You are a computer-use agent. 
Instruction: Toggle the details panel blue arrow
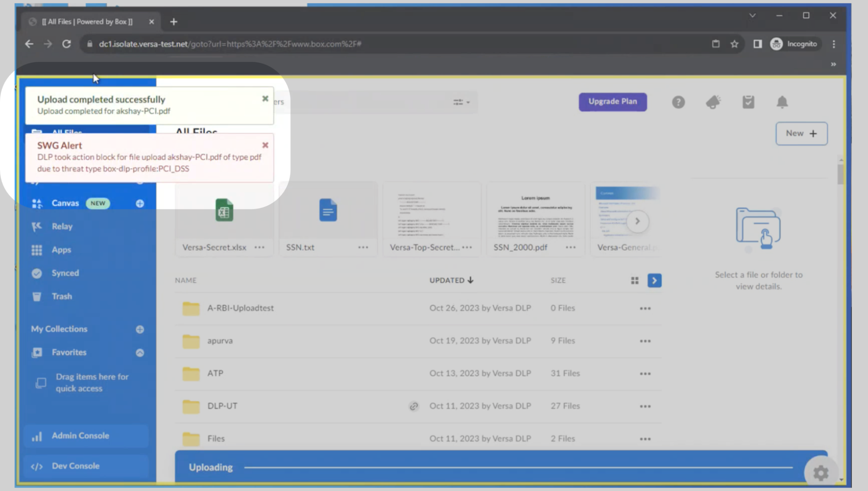tap(654, 280)
